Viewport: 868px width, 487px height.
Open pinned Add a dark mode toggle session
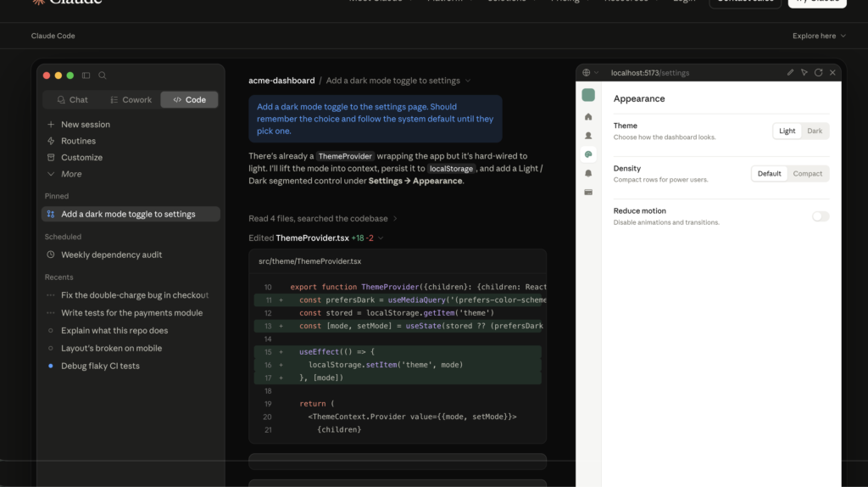coord(131,215)
